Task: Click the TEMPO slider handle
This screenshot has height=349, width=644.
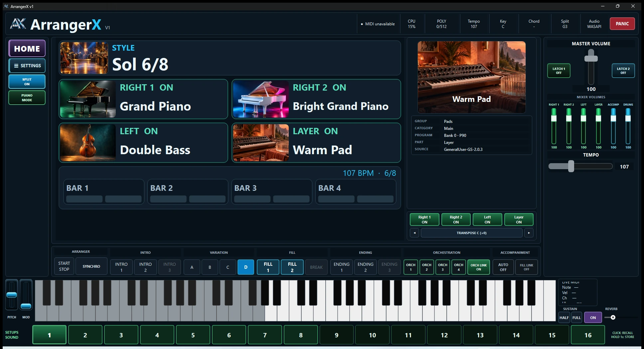Action: [x=571, y=166]
